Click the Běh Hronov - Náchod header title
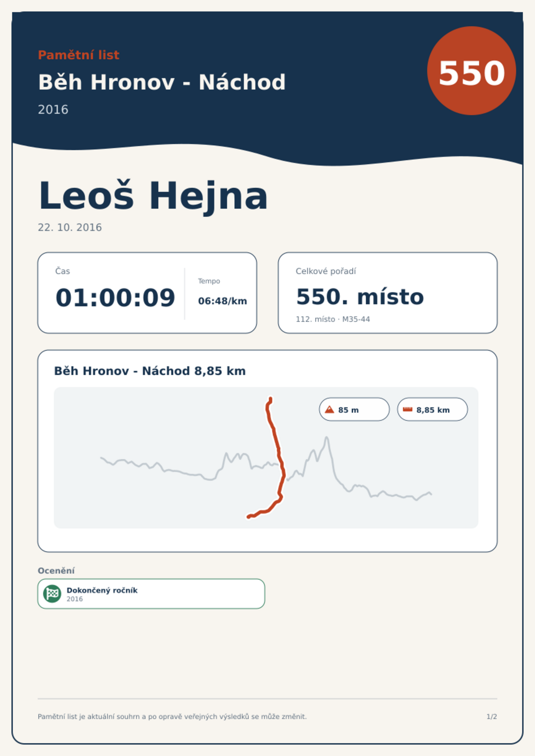 coord(162,82)
